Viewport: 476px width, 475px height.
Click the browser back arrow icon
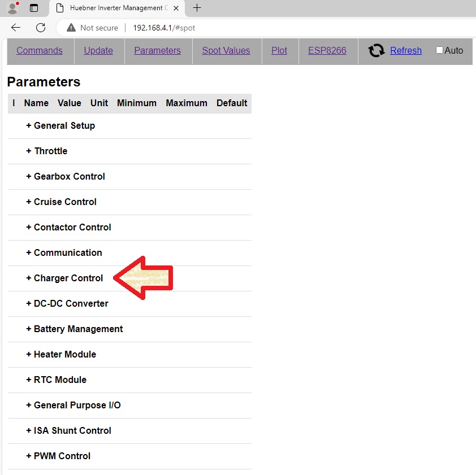click(x=16, y=28)
